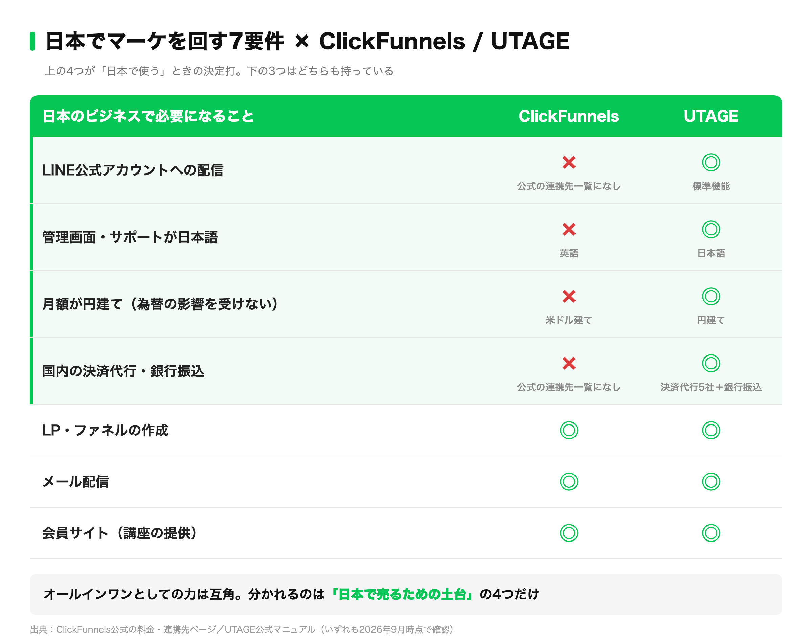The width and height of the screenshot is (812, 644).
Task: Click green highlighted text 日本で売るための土台
Action: click(402, 594)
